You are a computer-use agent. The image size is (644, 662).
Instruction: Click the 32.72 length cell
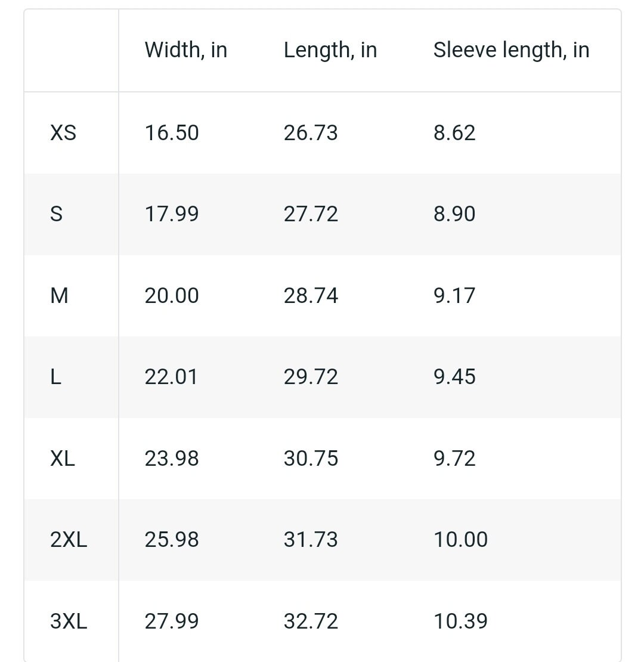click(x=311, y=621)
